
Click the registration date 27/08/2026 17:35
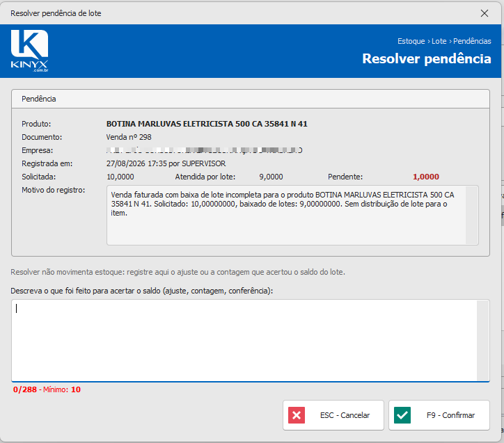136,163
